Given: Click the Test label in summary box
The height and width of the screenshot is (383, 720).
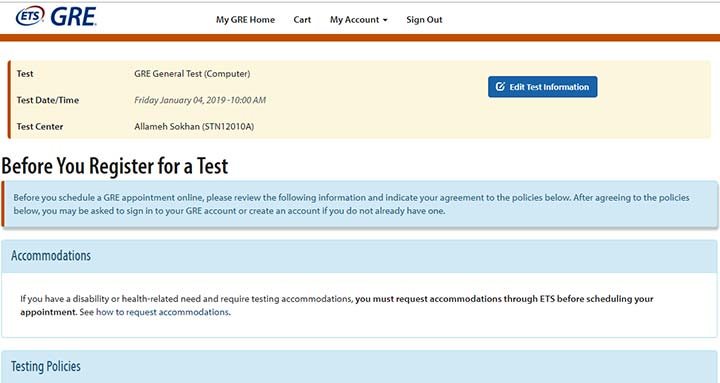Looking at the screenshot, I should click(x=25, y=74).
